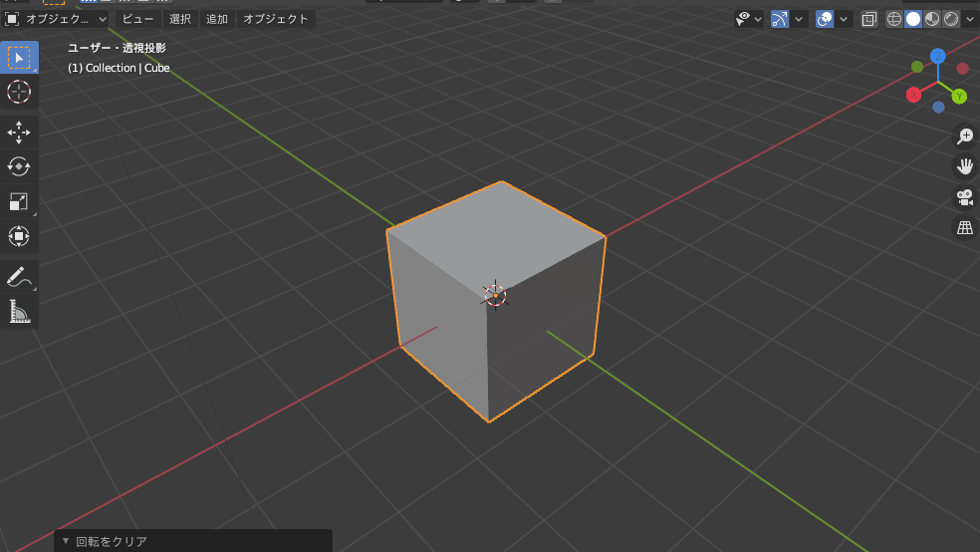The height and width of the screenshot is (552, 980).
Task: Click the red X axis gizmo ball
Action: tap(913, 95)
